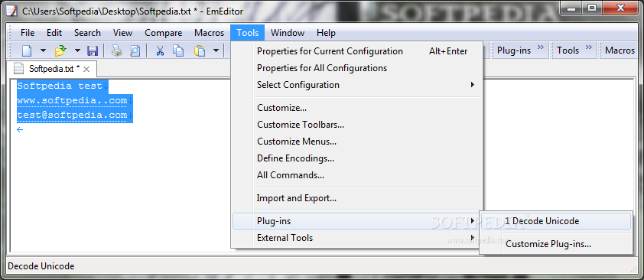
Task: Click the Cut scissors icon
Action: [160, 51]
